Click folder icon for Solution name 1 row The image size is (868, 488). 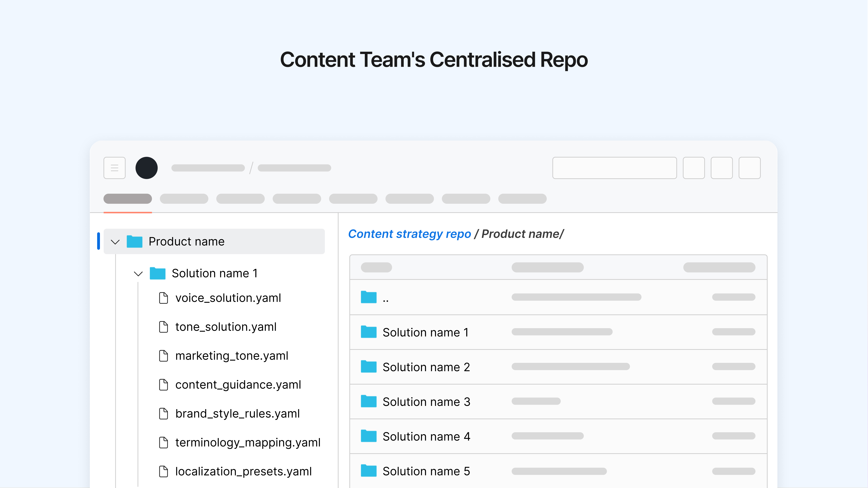pos(369,332)
